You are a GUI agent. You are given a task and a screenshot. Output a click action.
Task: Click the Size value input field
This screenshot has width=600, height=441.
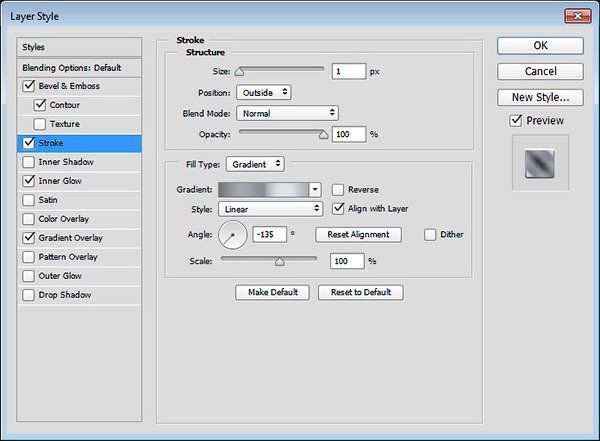click(349, 72)
